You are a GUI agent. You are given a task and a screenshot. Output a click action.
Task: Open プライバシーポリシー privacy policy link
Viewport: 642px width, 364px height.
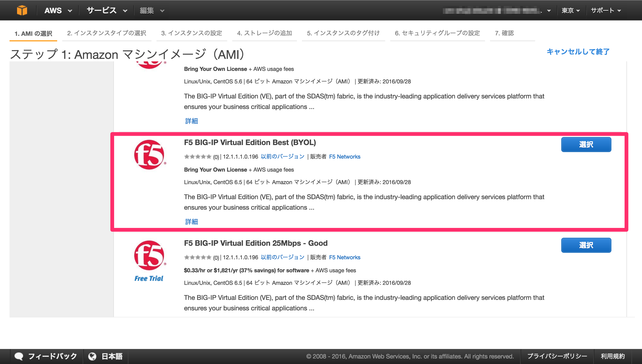(x=557, y=356)
